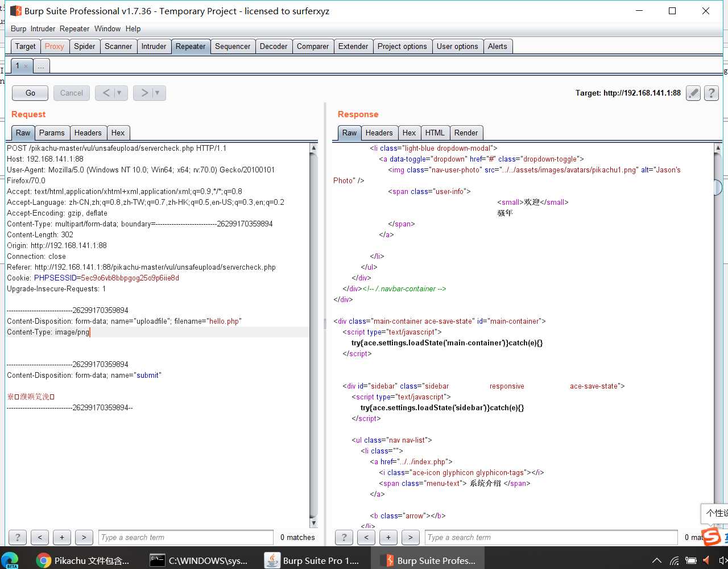Click the Burp Suite Profes... taskbar button
The width and height of the screenshot is (728, 569).
(428, 560)
